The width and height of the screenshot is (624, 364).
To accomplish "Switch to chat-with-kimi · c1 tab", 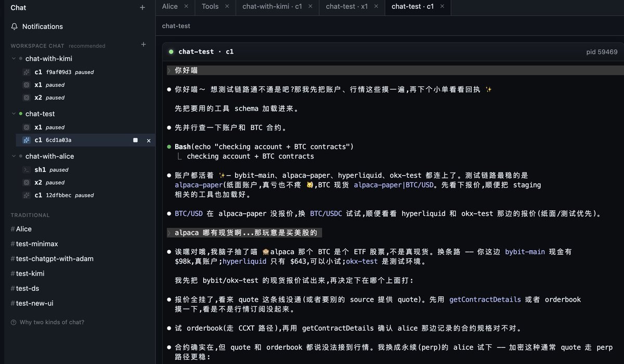I will click(x=272, y=7).
